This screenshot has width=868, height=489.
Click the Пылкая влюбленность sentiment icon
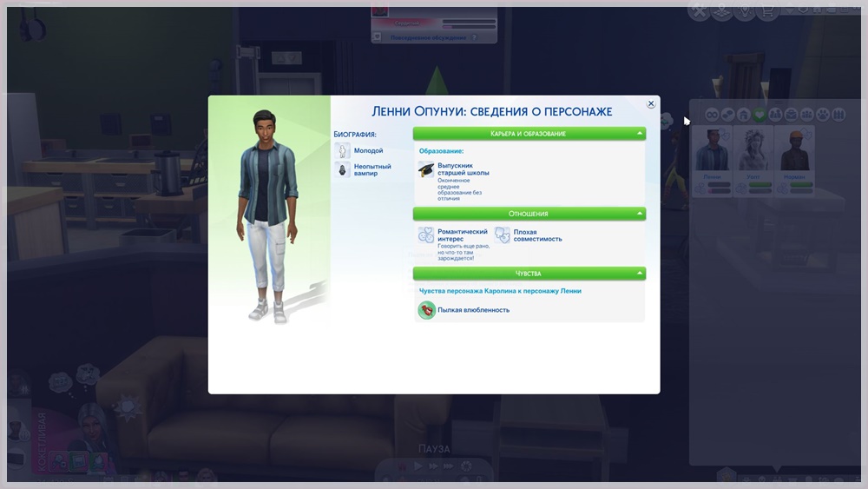coord(426,310)
